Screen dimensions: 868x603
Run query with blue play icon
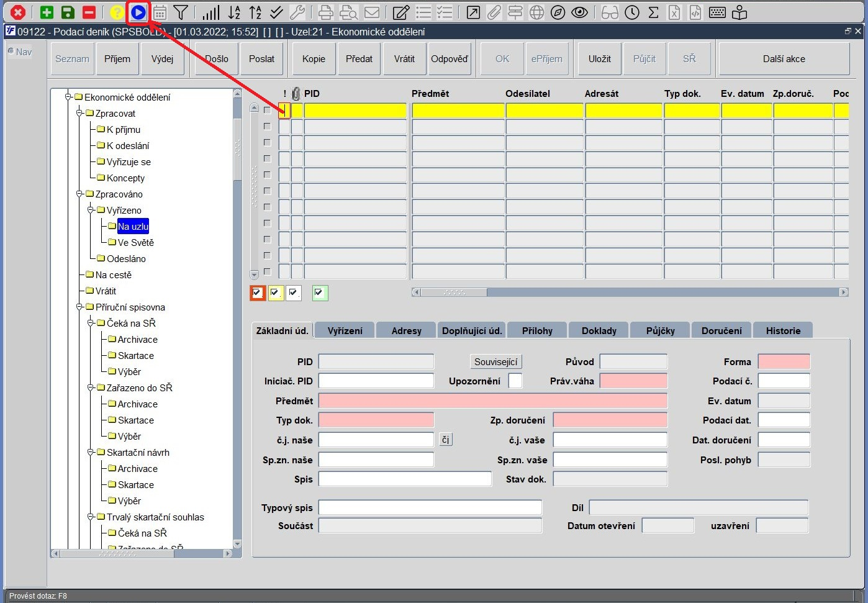138,12
